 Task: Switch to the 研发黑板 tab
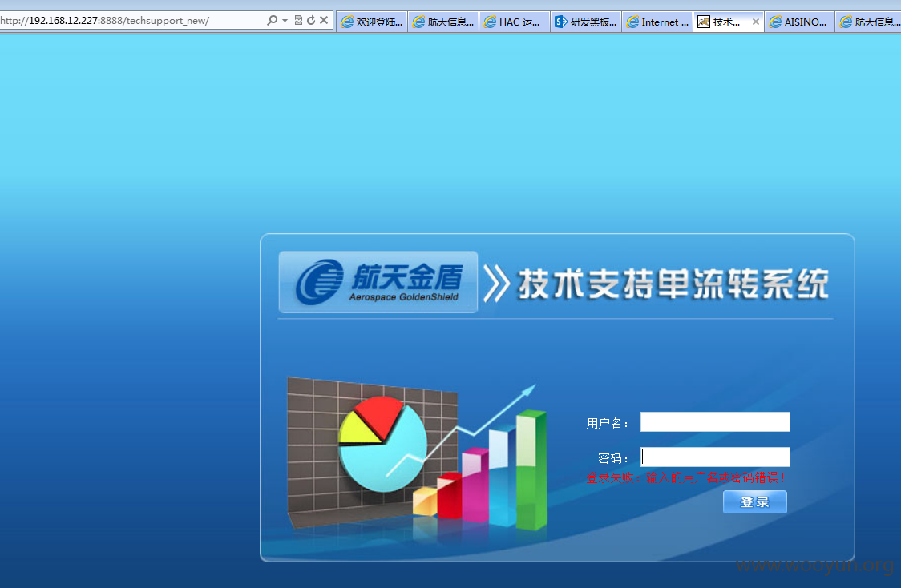tap(586, 22)
